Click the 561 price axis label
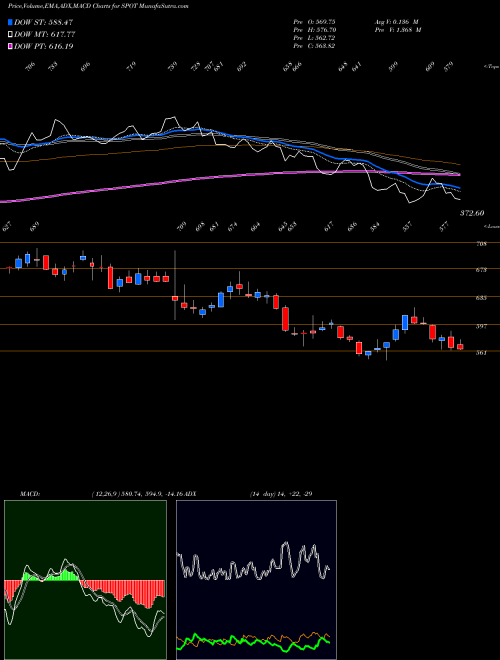The width and height of the screenshot is (500, 660). tap(481, 353)
